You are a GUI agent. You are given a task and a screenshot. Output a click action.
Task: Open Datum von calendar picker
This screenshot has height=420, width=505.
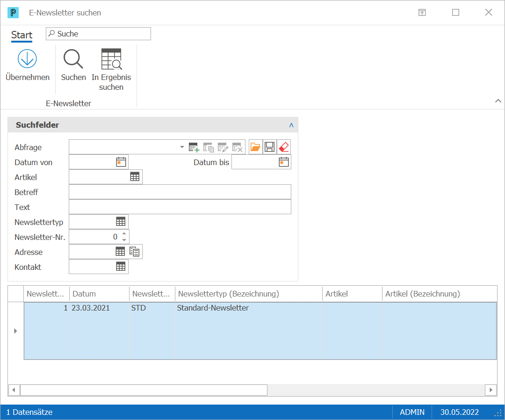coord(121,162)
